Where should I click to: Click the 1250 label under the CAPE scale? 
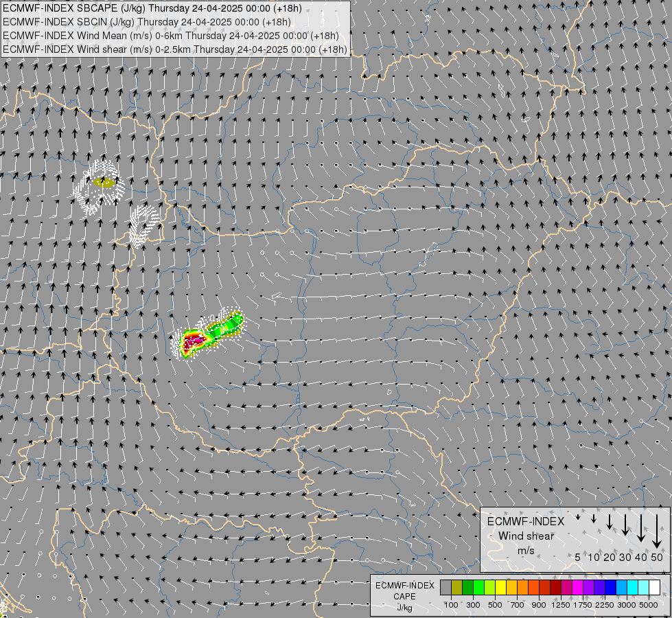[561, 605]
